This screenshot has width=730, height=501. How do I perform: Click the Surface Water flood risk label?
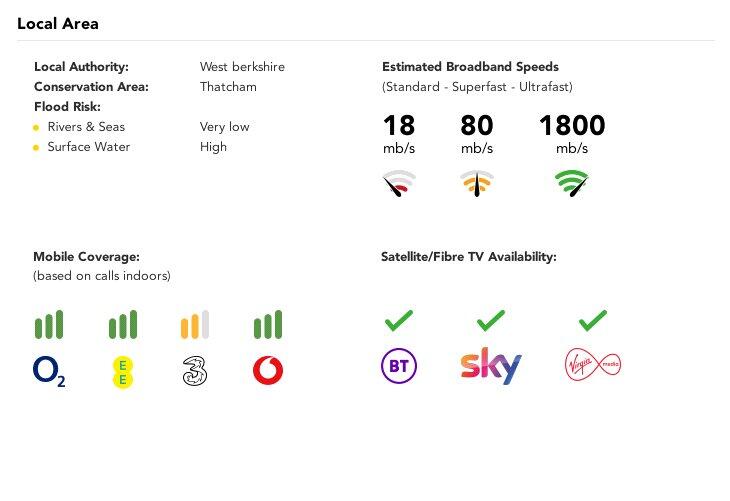pos(88,147)
